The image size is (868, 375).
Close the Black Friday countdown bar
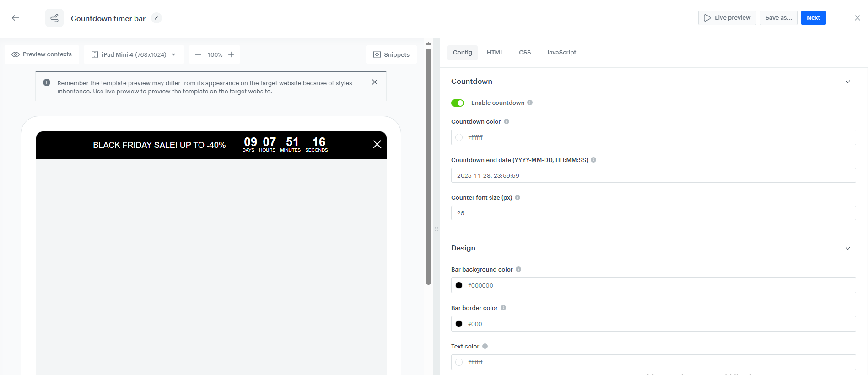point(377,145)
